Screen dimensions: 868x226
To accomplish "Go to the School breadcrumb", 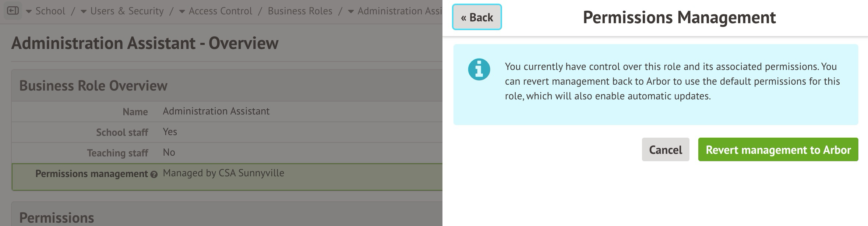I will [x=50, y=11].
